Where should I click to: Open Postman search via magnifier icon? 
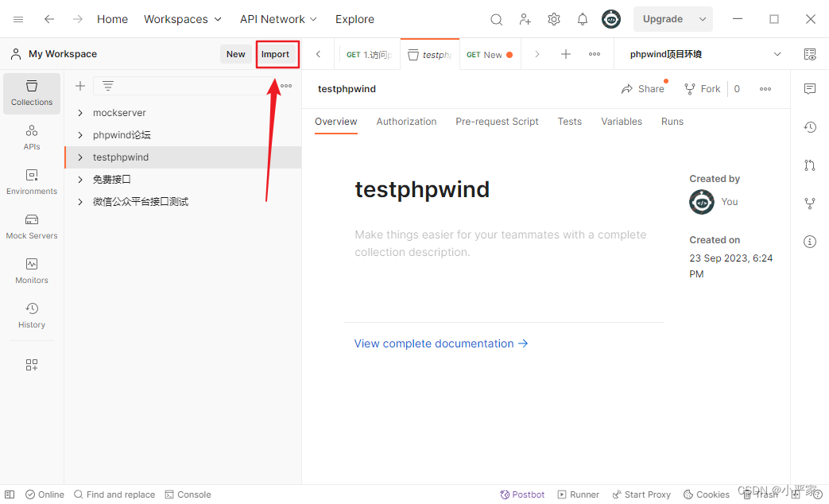click(496, 20)
